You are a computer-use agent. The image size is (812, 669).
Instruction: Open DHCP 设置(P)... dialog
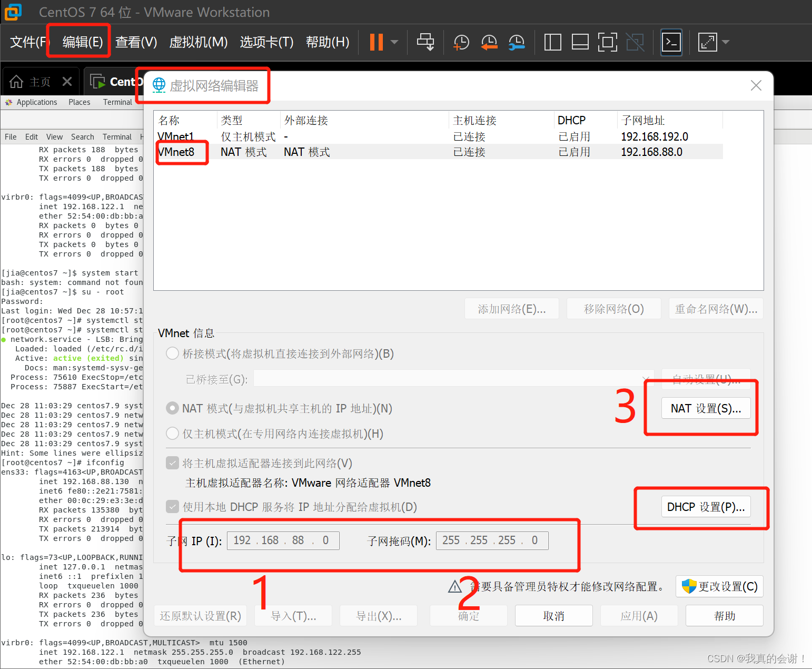(706, 507)
